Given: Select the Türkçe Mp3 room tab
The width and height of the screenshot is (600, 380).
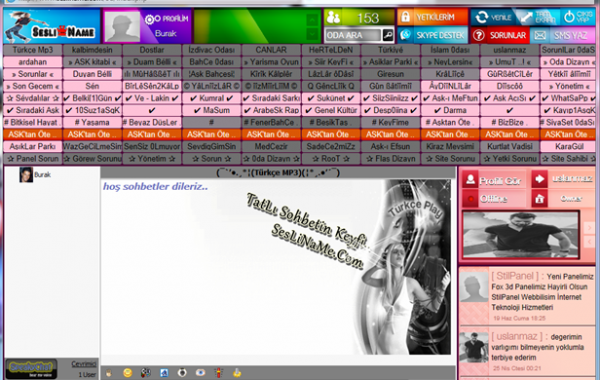Looking at the screenshot, I should point(33,50).
